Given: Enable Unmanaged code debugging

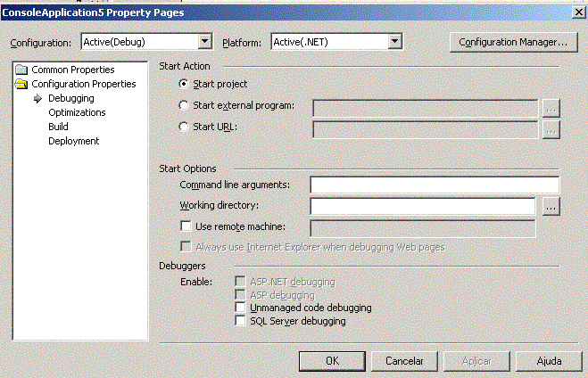Looking at the screenshot, I should (240, 308).
